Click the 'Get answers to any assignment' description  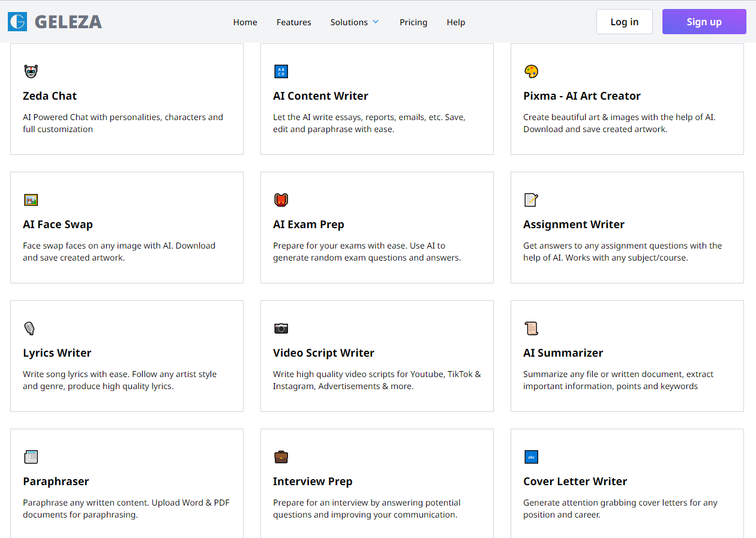coord(623,252)
